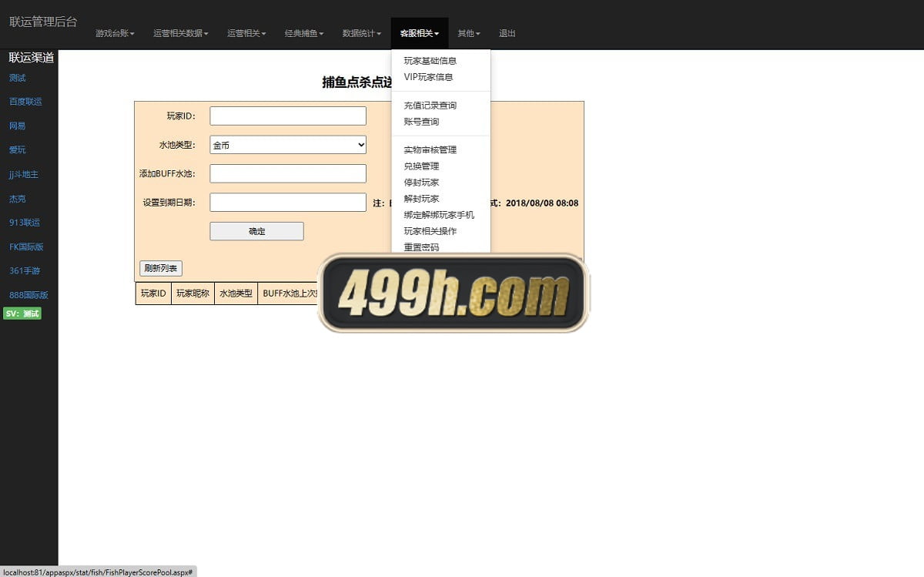Viewport: 924px width, 577px height.
Task: Click the 添加BUFF水池 text box
Action: pos(288,173)
